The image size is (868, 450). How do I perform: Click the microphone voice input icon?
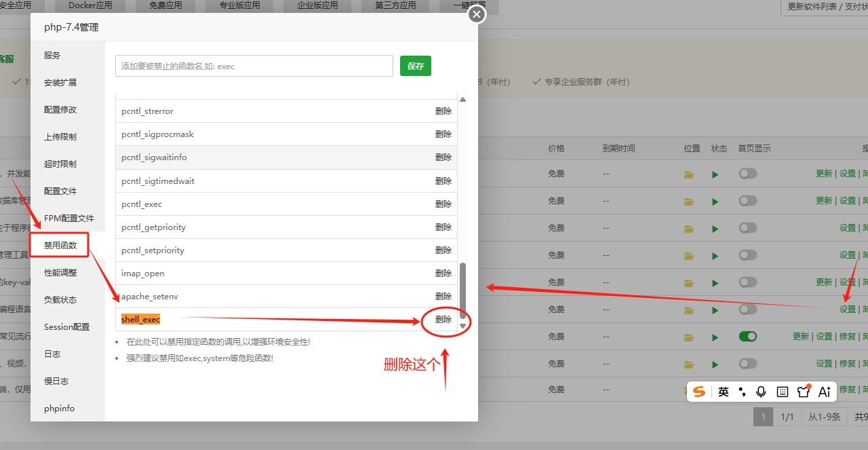(762, 392)
